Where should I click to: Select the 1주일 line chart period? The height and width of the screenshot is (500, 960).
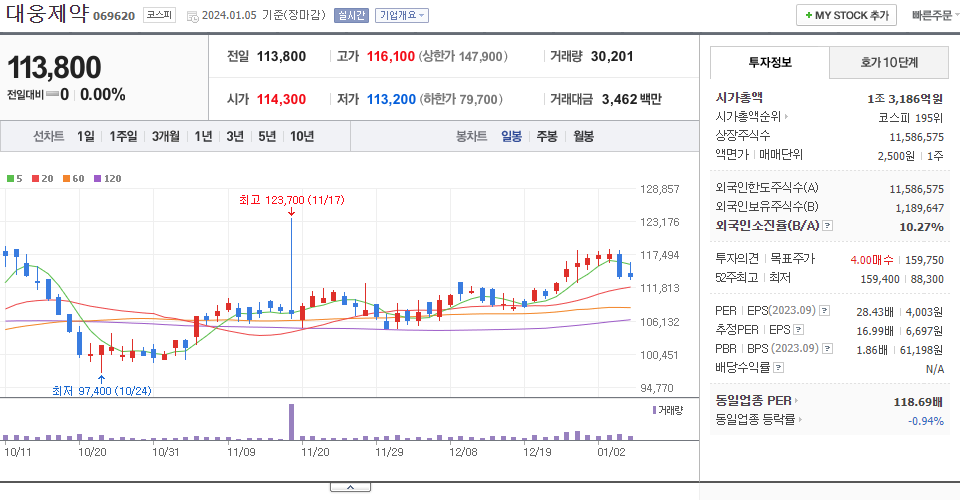tap(123, 136)
